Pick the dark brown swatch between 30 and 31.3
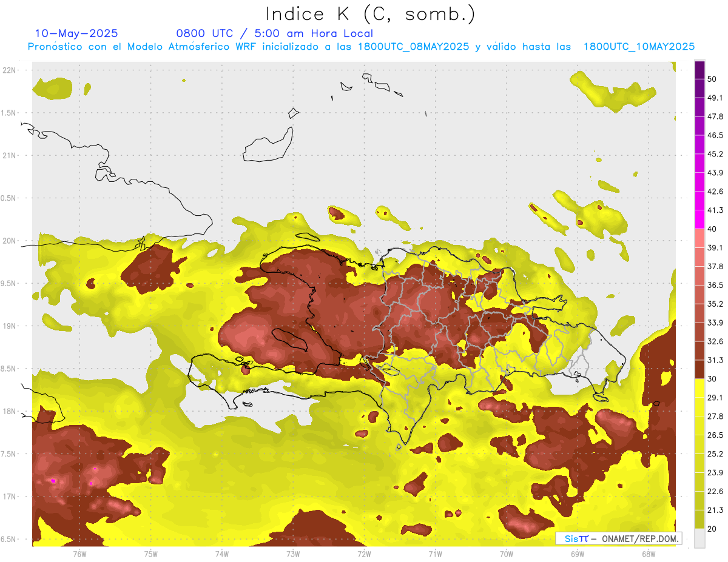Screen dimensions: 728x562 (x=699, y=370)
